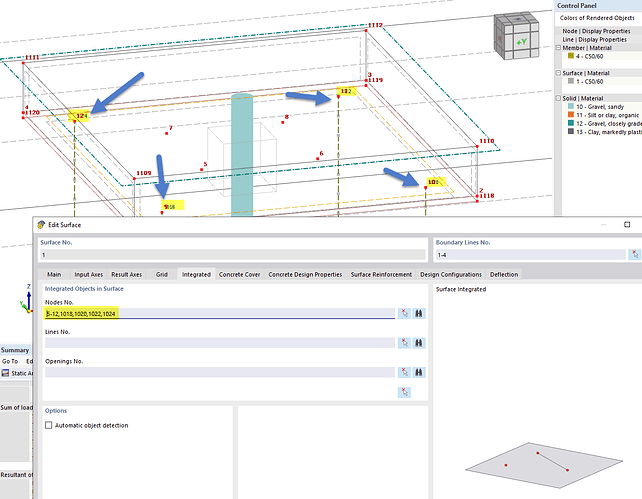Screen dimensions: 642x499
Task: Pick lines graphically for Lines No.
Action: (403, 343)
